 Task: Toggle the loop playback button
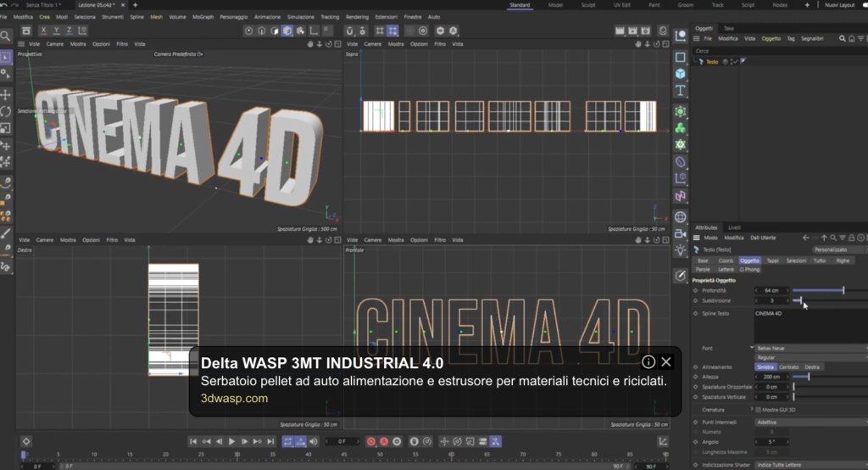click(x=288, y=442)
